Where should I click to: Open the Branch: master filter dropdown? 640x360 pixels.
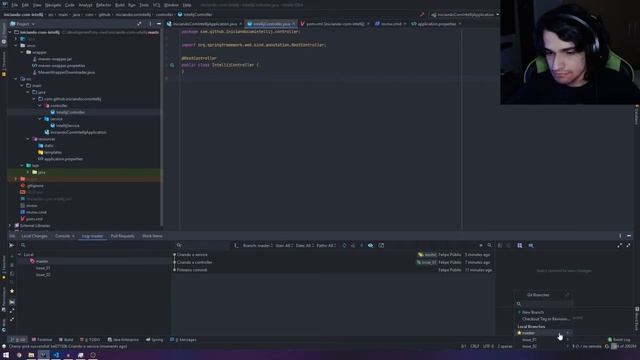257,245
